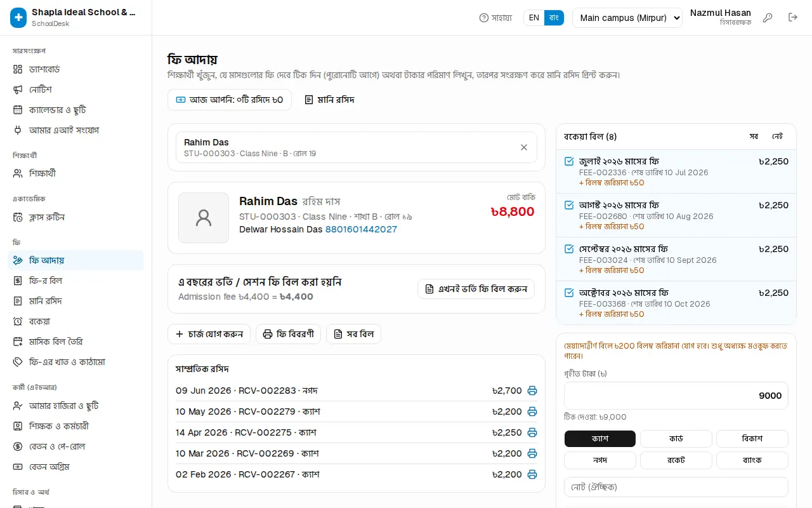Image resolution: width=812 pixels, height=508 pixels.
Task: Click the student avatar placeholder
Action: [204, 218]
